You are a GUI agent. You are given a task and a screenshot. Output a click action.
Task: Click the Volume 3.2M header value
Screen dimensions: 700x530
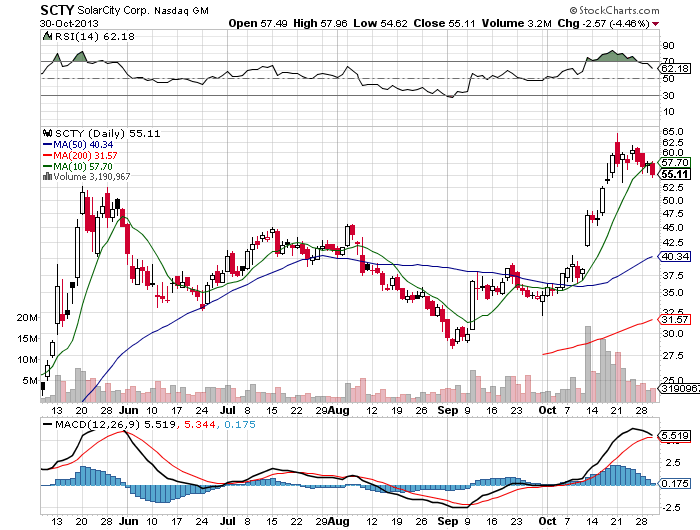pos(517,23)
